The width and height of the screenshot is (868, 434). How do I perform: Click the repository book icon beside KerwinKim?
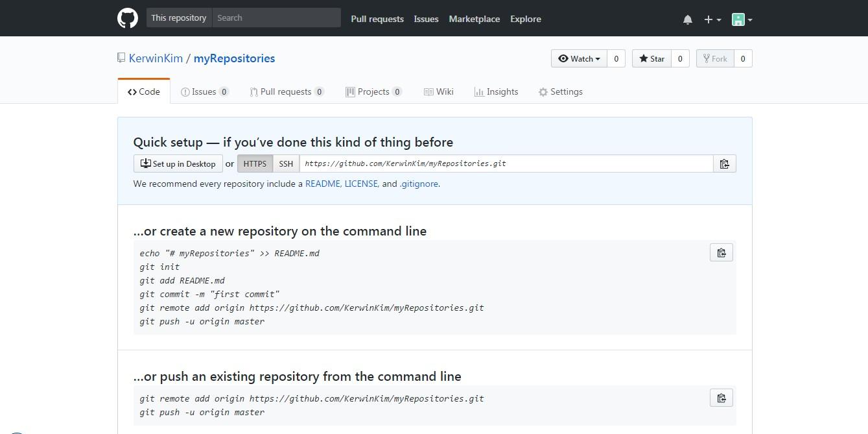point(121,58)
